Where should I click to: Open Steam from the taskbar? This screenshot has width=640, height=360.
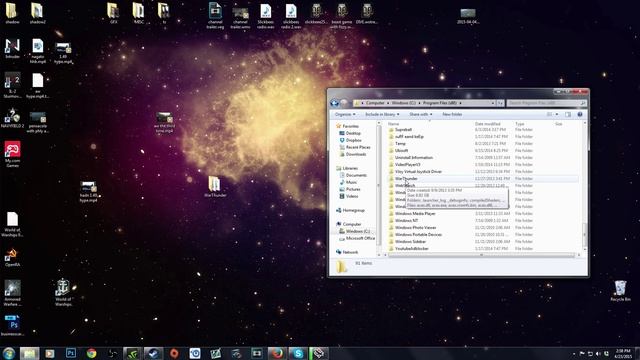[x=153, y=353]
